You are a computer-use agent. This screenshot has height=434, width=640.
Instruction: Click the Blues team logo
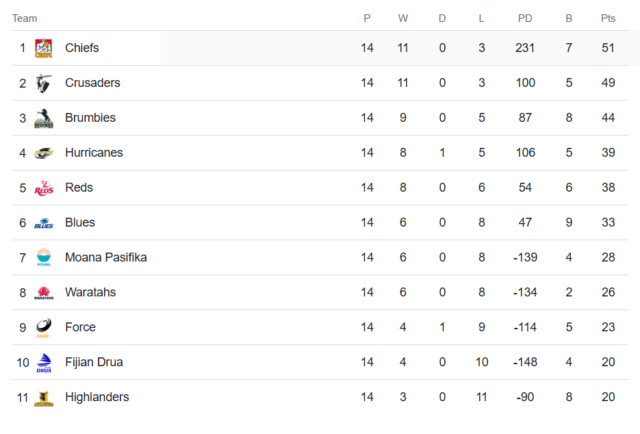(x=44, y=223)
